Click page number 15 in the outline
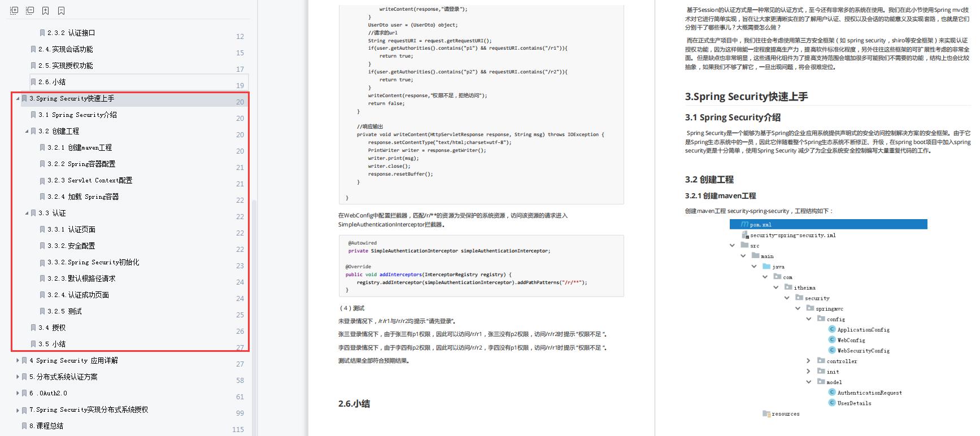The image size is (980, 436). pos(240,53)
